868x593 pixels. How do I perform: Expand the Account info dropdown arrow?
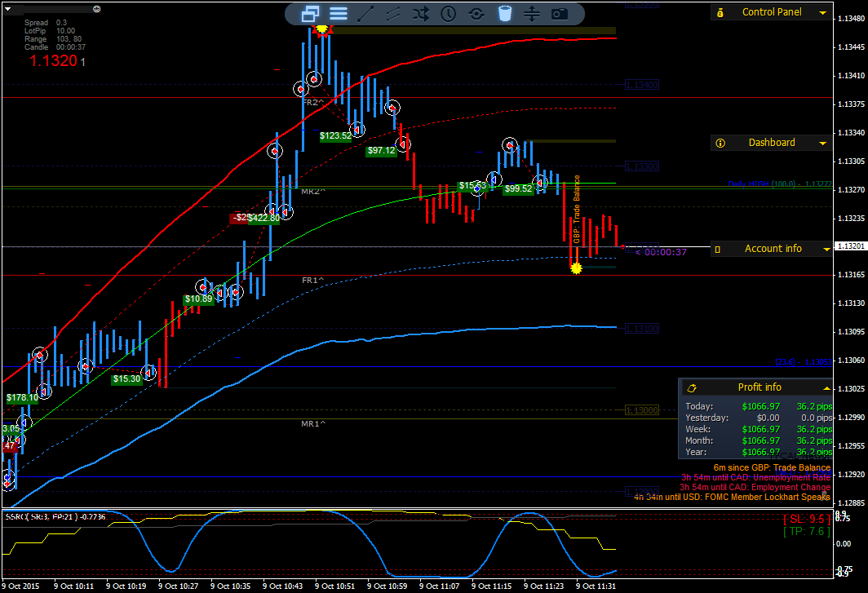point(826,250)
